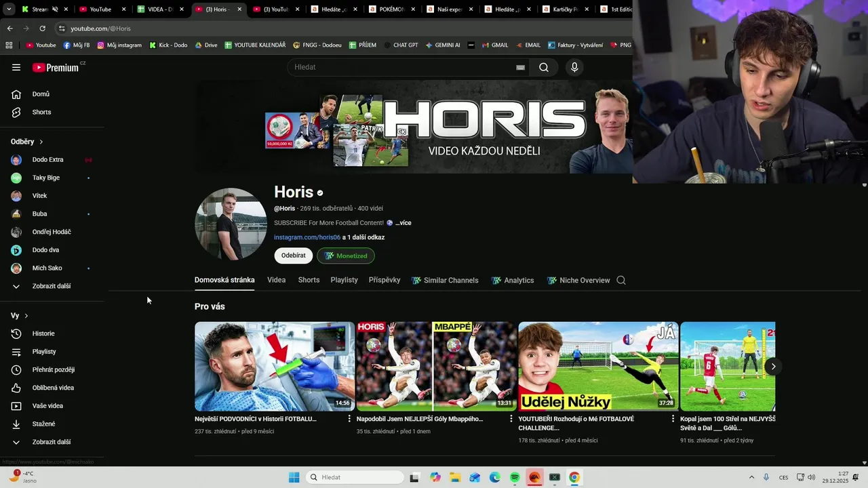Open options for Největší PODVODNÍCI video
Image resolution: width=868 pixels, height=488 pixels.
pos(349,419)
